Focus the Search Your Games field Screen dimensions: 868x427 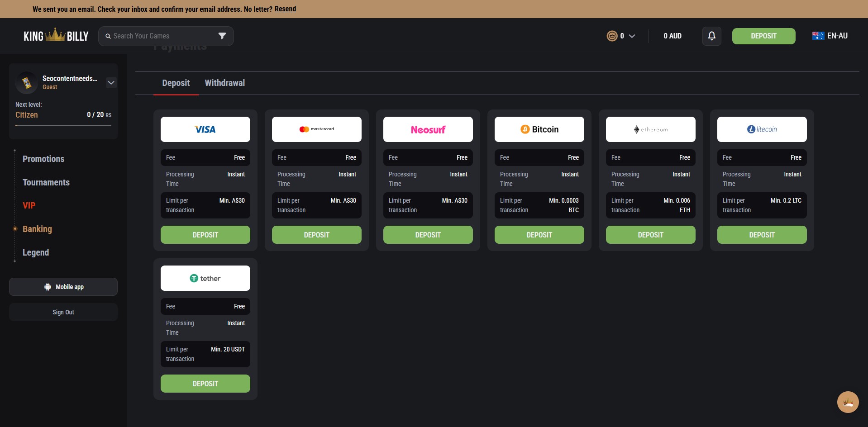pos(166,36)
